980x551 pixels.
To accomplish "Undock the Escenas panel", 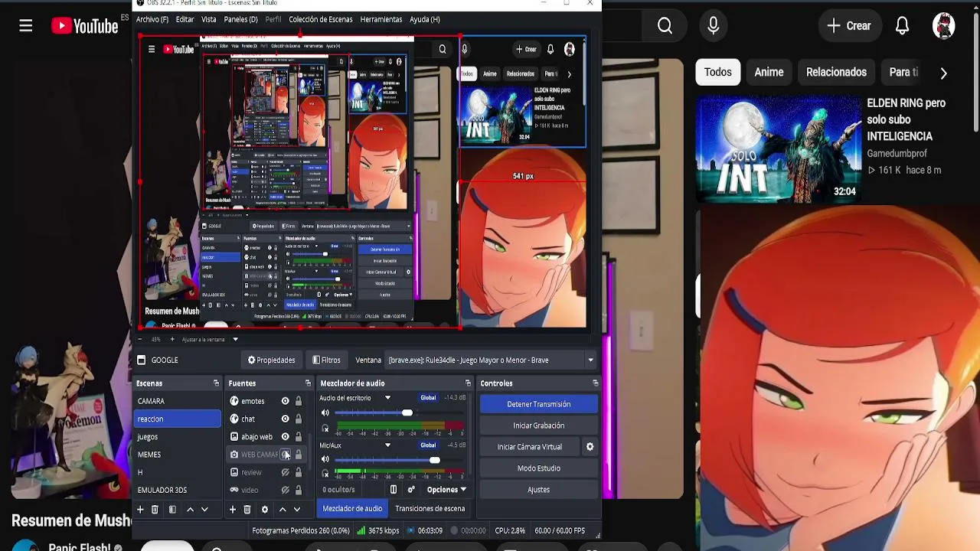I will [x=216, y=383].
